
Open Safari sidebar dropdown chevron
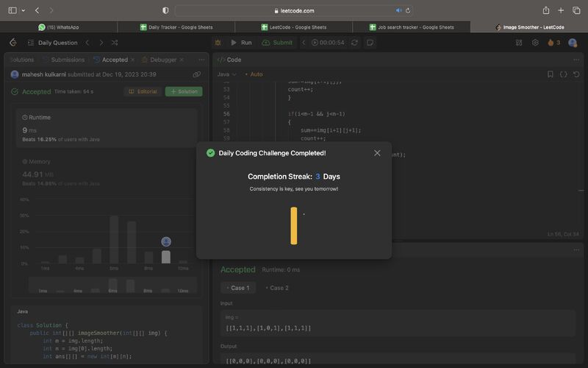(x=24, y=10)
